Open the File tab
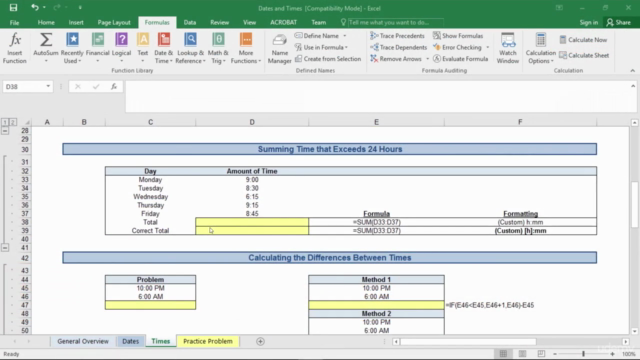640x360 pixels. [14, 22]
